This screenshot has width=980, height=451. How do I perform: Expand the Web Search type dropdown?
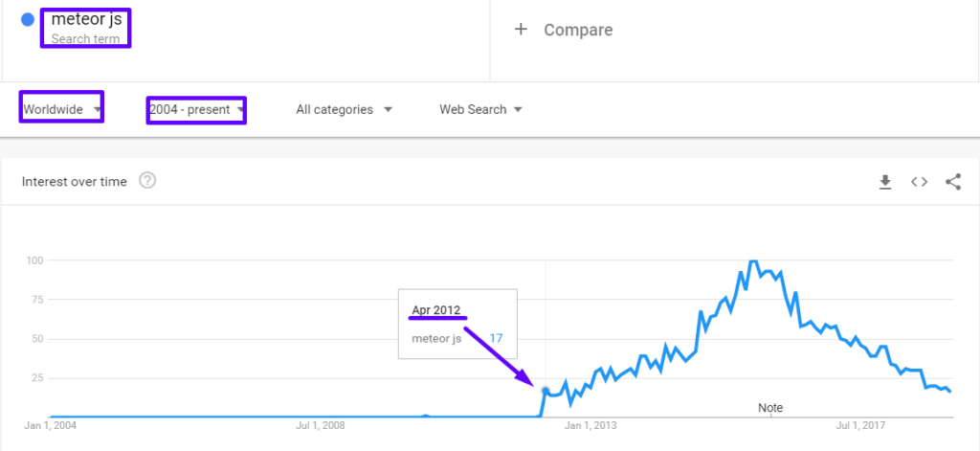coord(480,109)
